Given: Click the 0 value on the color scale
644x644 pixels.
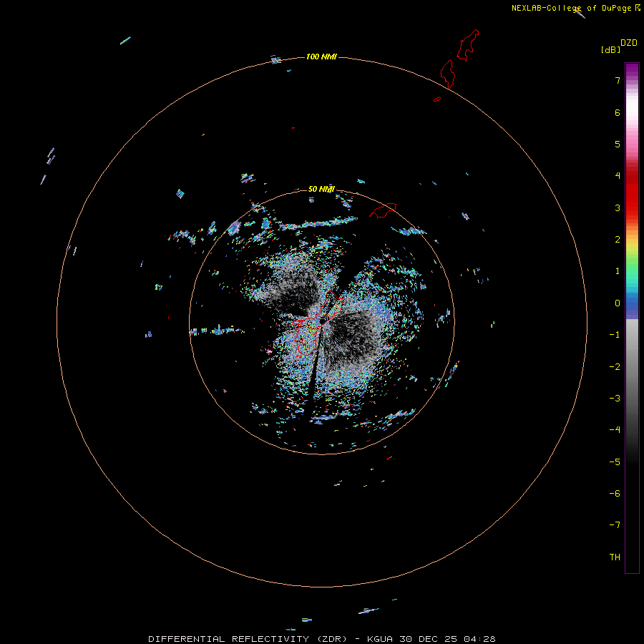Looking at the screenshot, I should click(618, 303).
